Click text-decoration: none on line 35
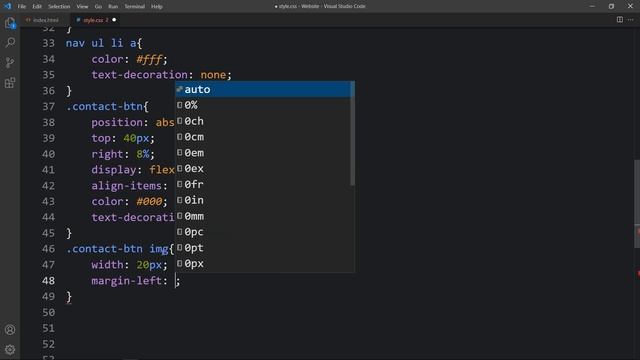This screenshot has height=360, width=640. (161, 75)
